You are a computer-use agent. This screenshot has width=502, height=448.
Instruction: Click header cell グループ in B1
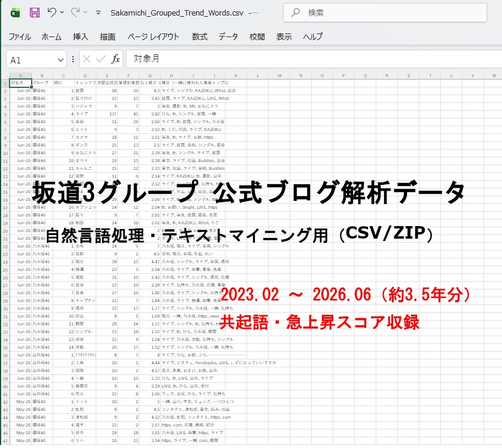pyautogui.click(x=42, y=83)
